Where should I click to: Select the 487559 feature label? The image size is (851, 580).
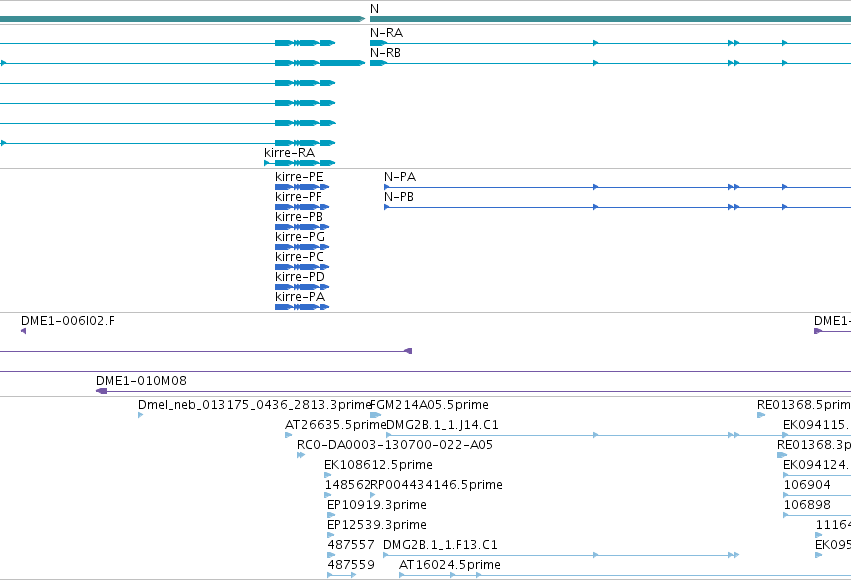click(x=351, y=565)
